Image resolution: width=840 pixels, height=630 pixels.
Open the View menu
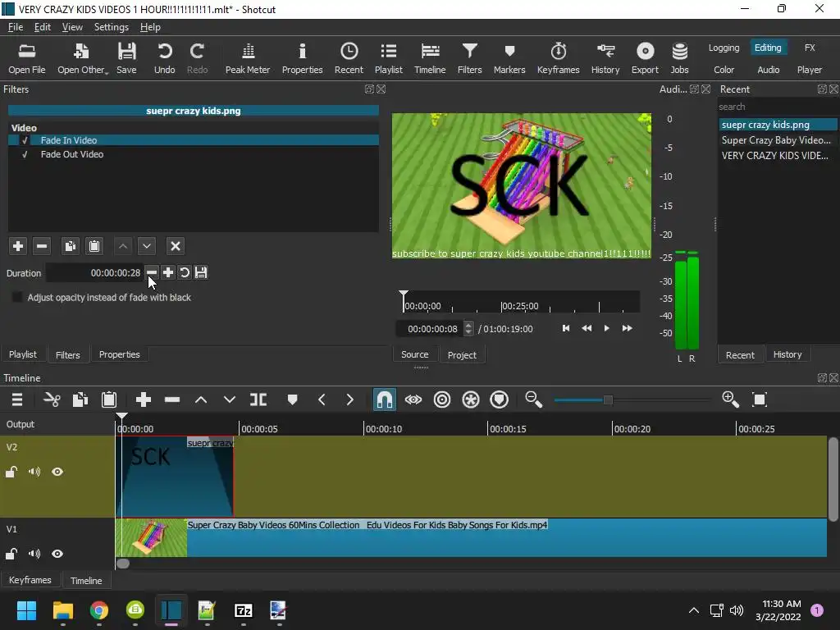72,27
